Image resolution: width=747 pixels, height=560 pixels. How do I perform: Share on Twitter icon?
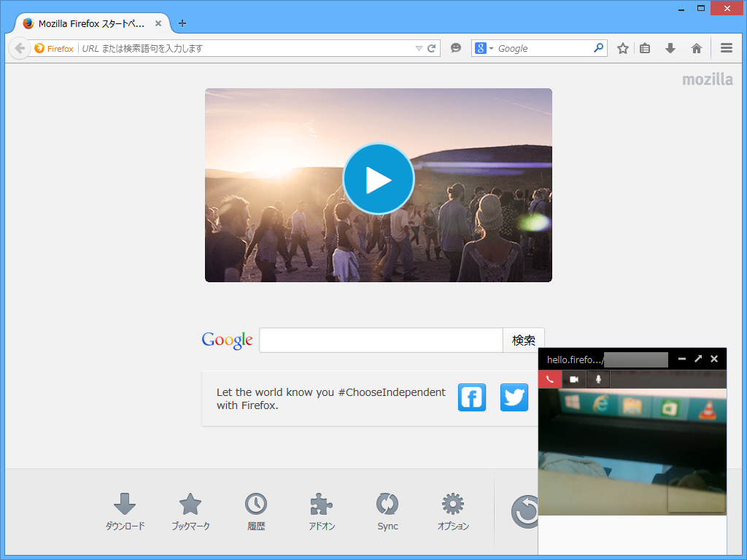pyautogui.click(x=514, y=397)
